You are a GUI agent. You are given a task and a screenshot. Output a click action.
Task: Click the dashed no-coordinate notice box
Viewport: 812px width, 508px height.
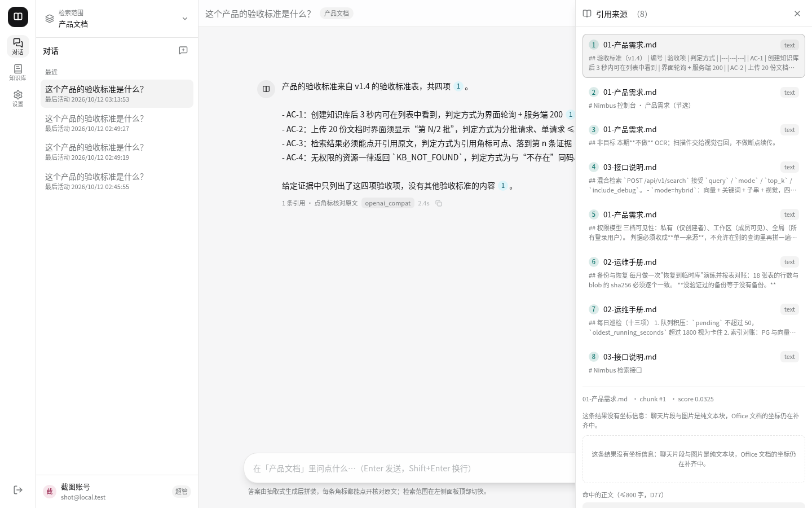(x=694, y=459)
